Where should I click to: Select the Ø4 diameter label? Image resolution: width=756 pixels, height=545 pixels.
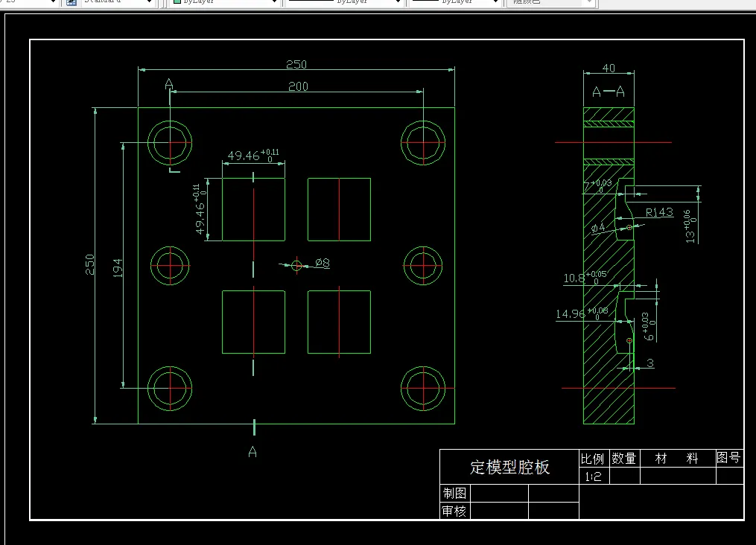point(598,228)
